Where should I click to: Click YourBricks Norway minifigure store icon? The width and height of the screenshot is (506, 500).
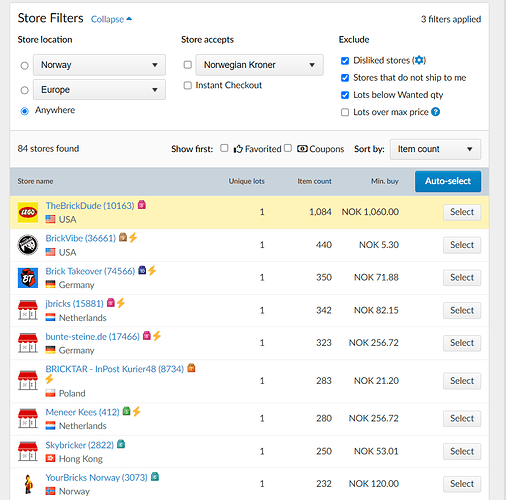click(x=28, y=484)
